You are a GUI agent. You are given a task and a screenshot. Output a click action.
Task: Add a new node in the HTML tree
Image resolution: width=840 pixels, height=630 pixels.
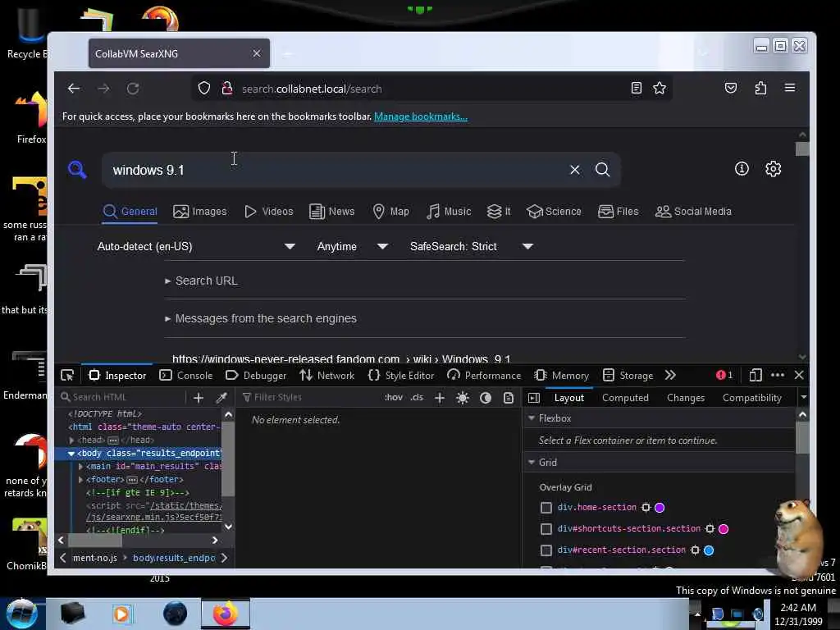tap(199, 398)
